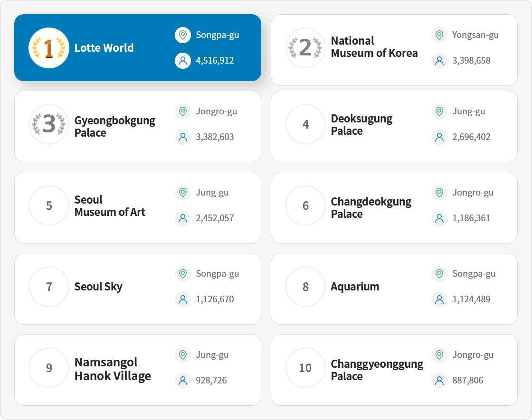Click the location pin for Deoksugung Palace
The width and height of the screenshot is (532, 420).
click(x=439, y=112)
